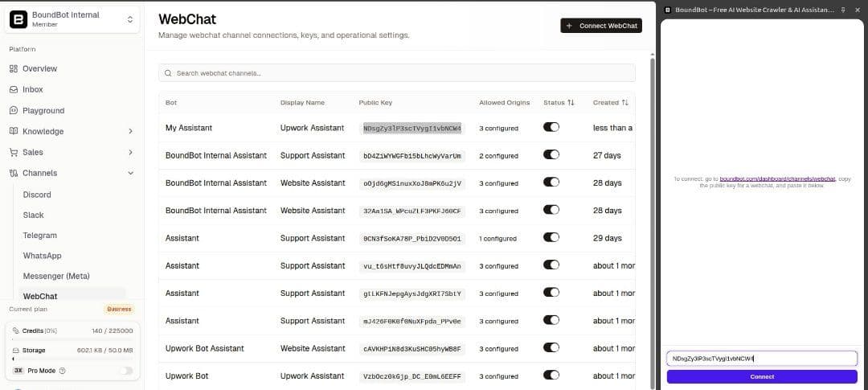Toggle status for the 29 days row
The width and height of the screenshot is (868, 390).
point(551,237)
